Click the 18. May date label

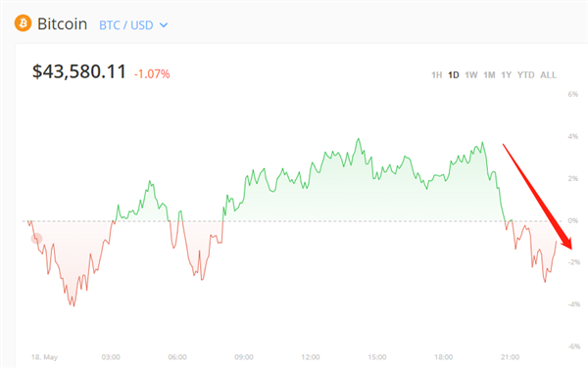click(45, 357)
